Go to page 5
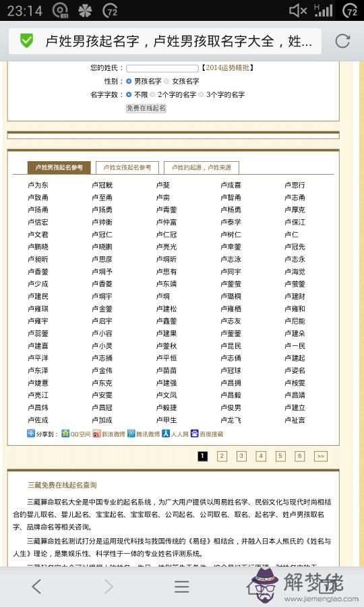This screenshot has width=364, height=607. point(280,456)
